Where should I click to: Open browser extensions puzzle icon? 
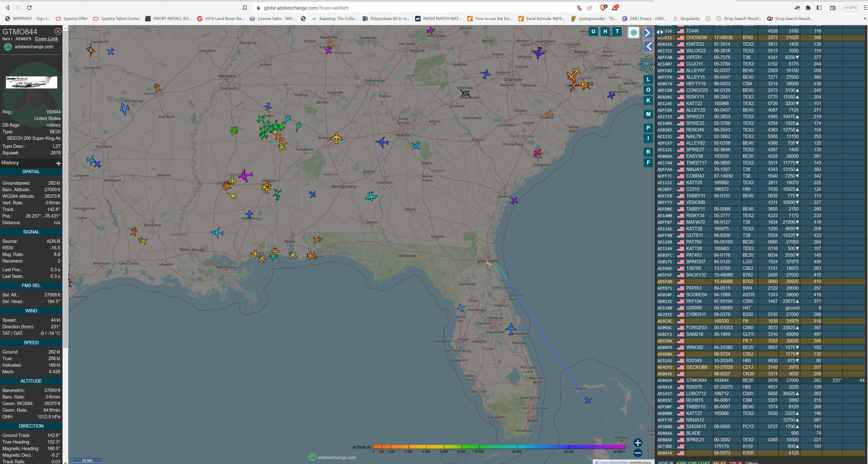[x=808, y=8]
